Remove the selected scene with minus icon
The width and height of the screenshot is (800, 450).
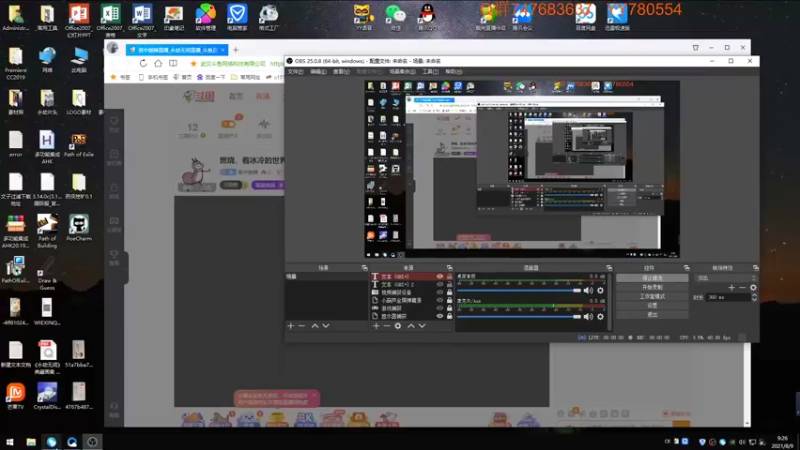302,326
